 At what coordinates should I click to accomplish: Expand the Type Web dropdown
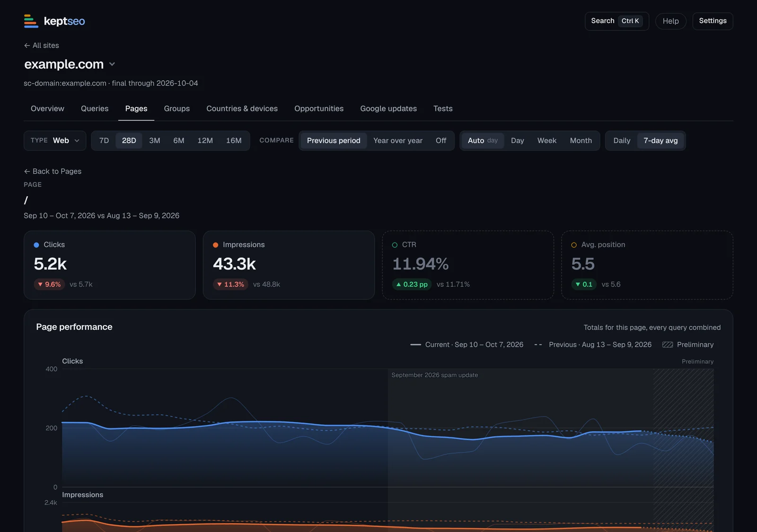point(55,141)
